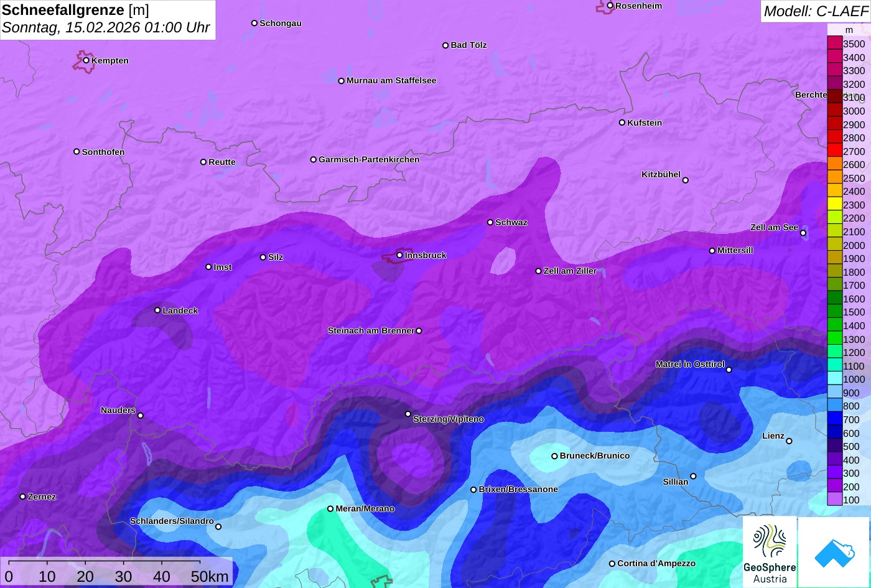This screenshot has height=588, width=871.
Task: Click the Cortina d'Ampezzo marker dot
Action: [x=612, y=564]
